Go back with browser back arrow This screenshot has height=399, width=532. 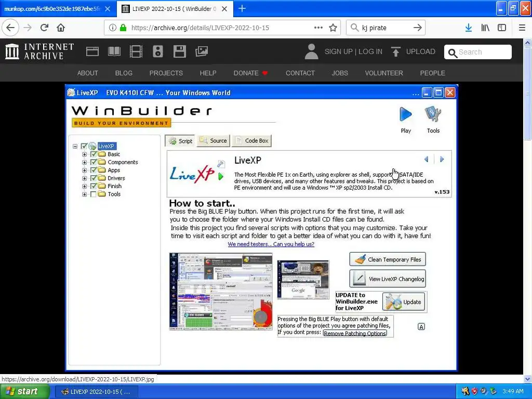pos(10,28)
